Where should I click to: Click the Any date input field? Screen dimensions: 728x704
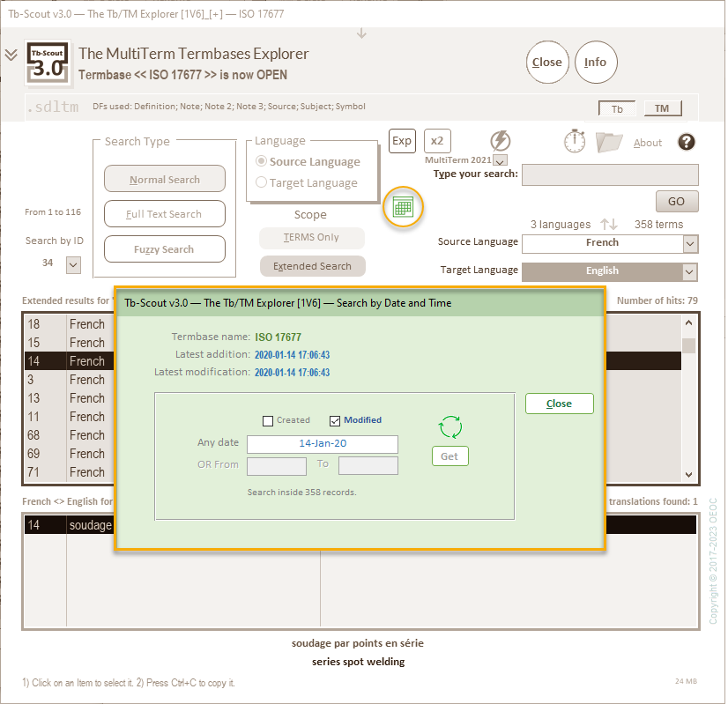coord(322,444)
